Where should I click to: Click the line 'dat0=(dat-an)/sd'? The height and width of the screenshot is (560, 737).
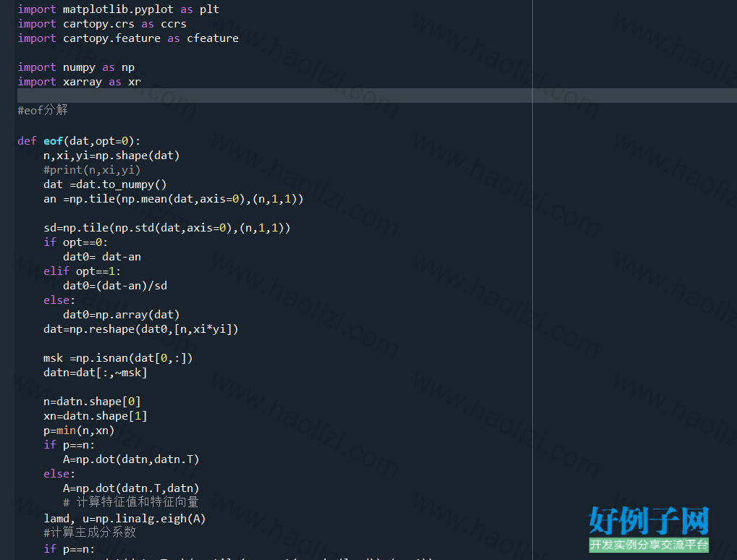[x=115, y=286]
